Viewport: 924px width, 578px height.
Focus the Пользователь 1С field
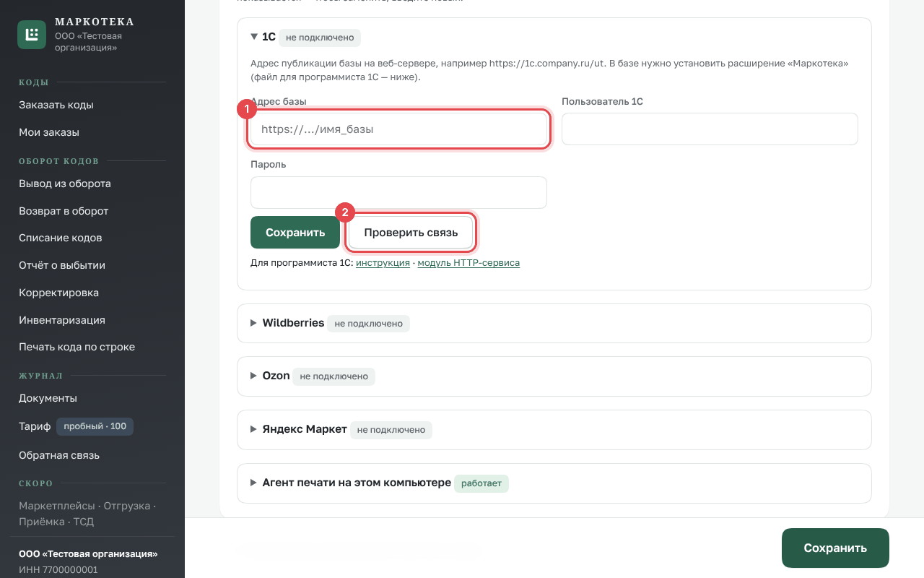[710, 129]
